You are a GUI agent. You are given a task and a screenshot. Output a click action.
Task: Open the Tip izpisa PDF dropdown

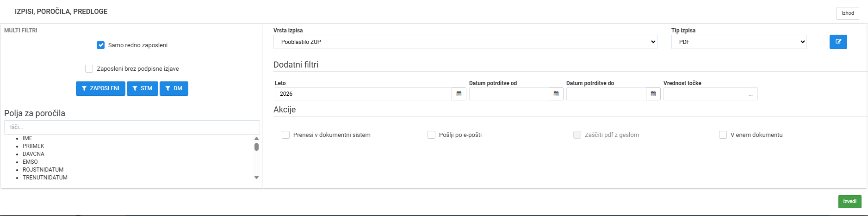(739, 42)
